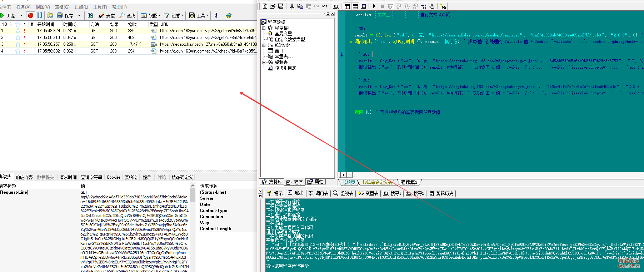Select the necaptcha.nosdn.127.net request URL
This screenshot has height=272, width=644.
[208, 44]
